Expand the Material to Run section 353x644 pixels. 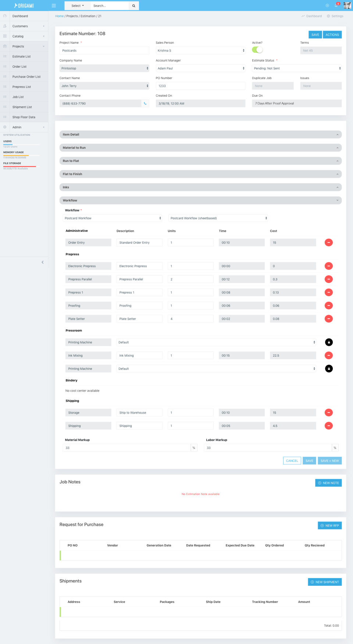tap(200, 148)
